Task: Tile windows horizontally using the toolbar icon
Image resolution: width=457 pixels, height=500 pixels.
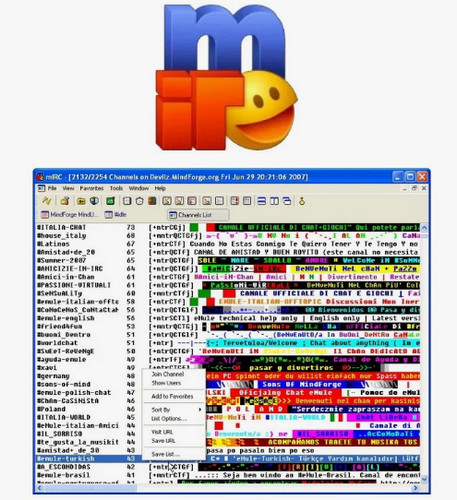Action: pos(262,201)
